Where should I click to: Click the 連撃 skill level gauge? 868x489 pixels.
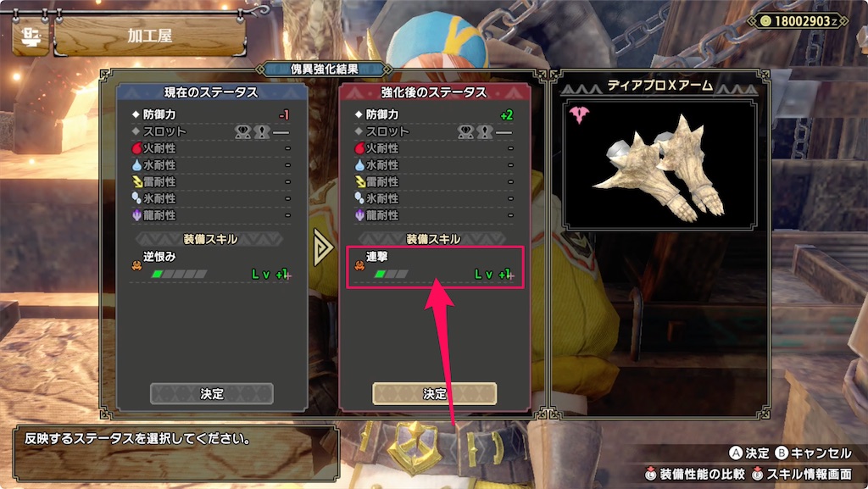coord(392,274)
